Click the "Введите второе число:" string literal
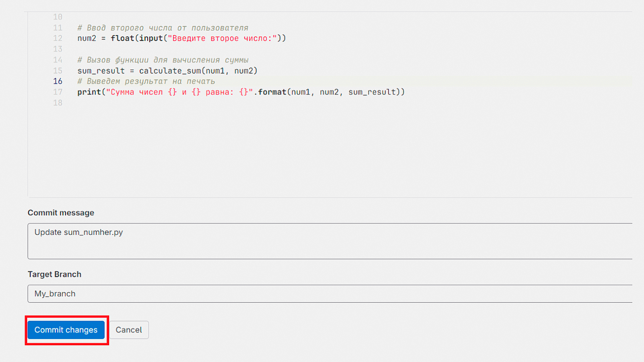Screen dimensions: 644x362 (222, 38)
